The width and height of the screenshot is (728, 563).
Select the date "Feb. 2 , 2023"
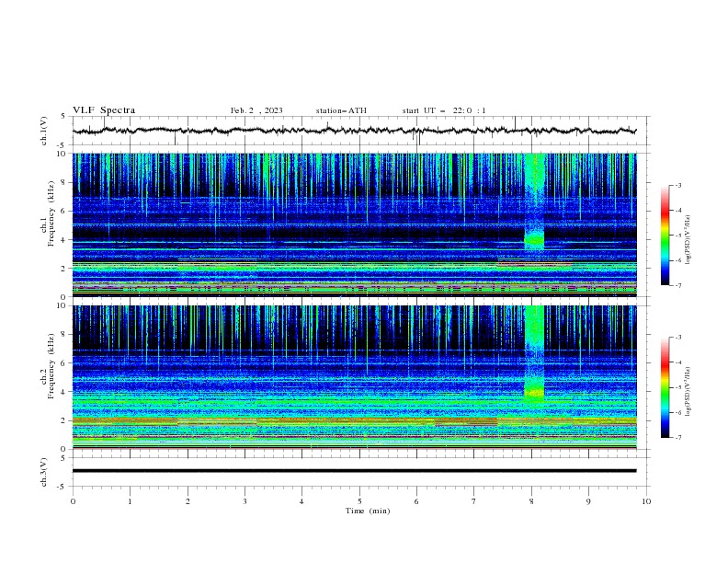pyautogui.click(x=256, y=110)
